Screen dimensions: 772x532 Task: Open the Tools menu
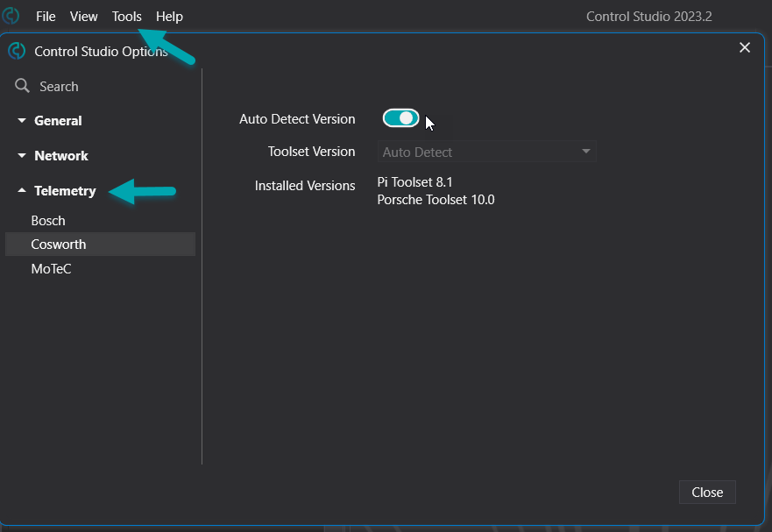[126, 17]
